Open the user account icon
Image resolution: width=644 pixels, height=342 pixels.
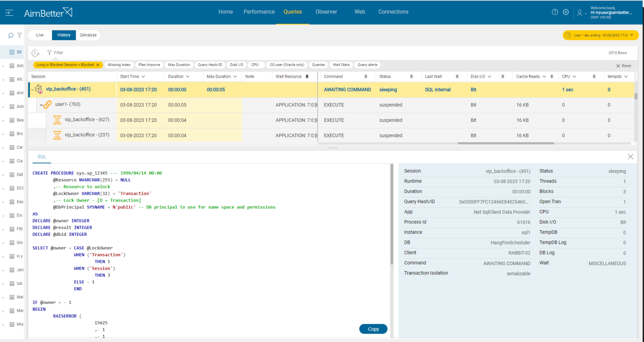point(580,12)
